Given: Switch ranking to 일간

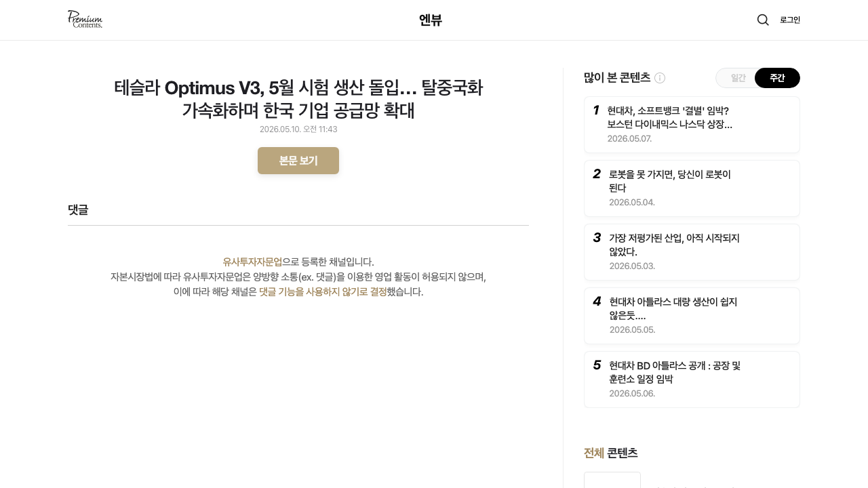Looking at the screenshot, I should (x=738, y=78).
